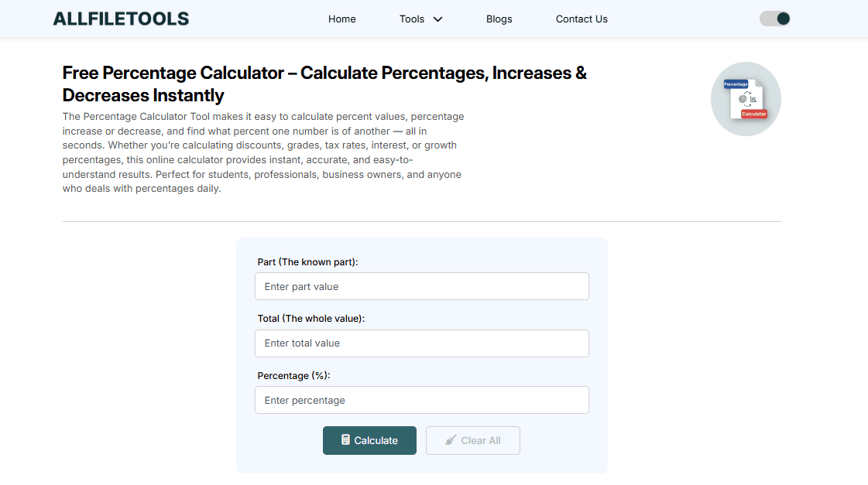Click the Percentage (%) label
Image resolution: width=868 pixels, height=485 pixels.
[293, 375]
